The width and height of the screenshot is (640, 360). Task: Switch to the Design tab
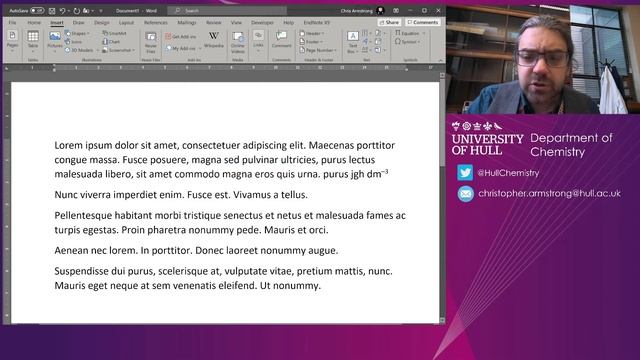[102, 22]
